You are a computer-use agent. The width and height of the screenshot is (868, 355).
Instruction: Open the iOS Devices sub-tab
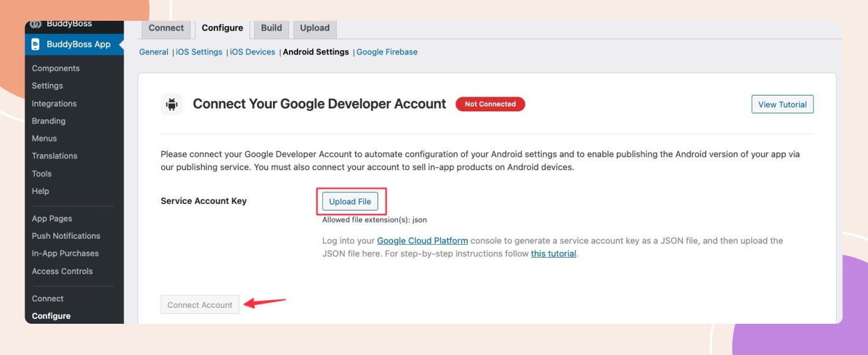[x=253, y=52]
